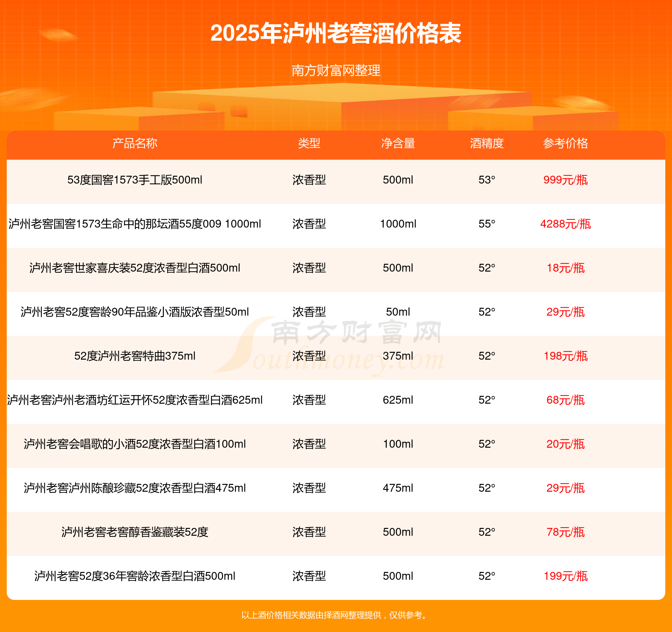Select the "199元/瓶" price
This screenshot has height=632, width=672.
point(566,576)
